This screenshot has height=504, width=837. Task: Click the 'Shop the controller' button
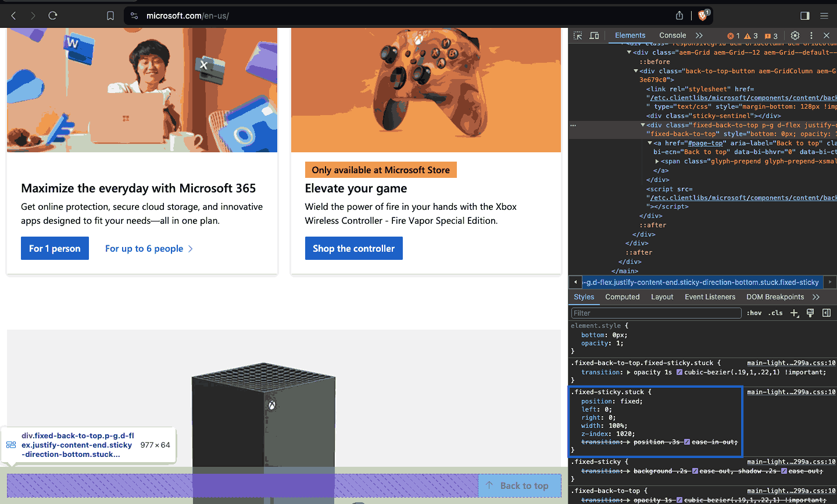tap(353, 248)
